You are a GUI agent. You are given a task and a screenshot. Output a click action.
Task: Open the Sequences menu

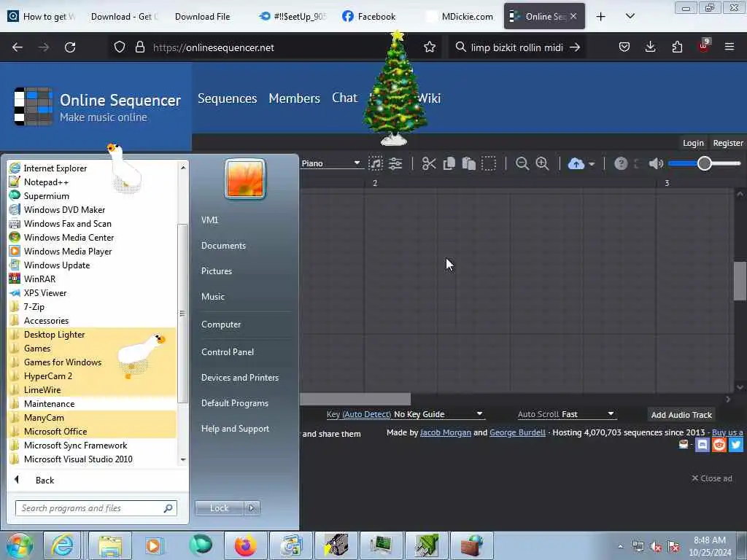(228, 98)
